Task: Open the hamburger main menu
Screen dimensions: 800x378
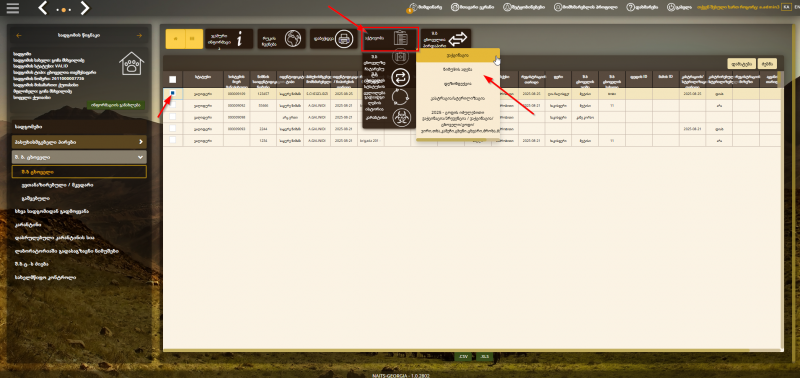Action: tap(13, 8)
